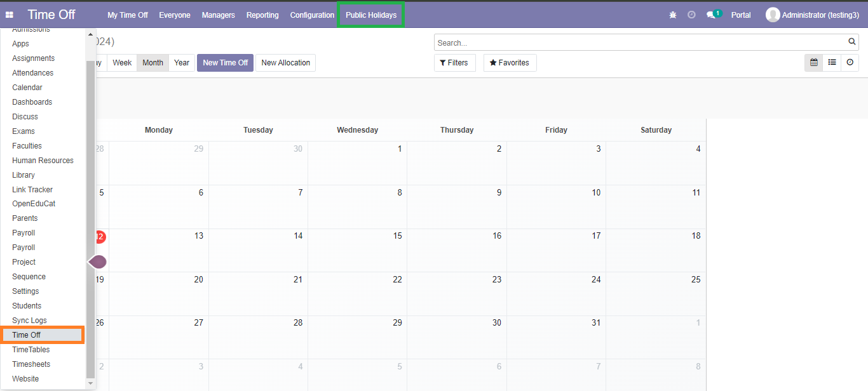Open Apps from the apps list
This screenshot has height=391, width=868.
43,44
